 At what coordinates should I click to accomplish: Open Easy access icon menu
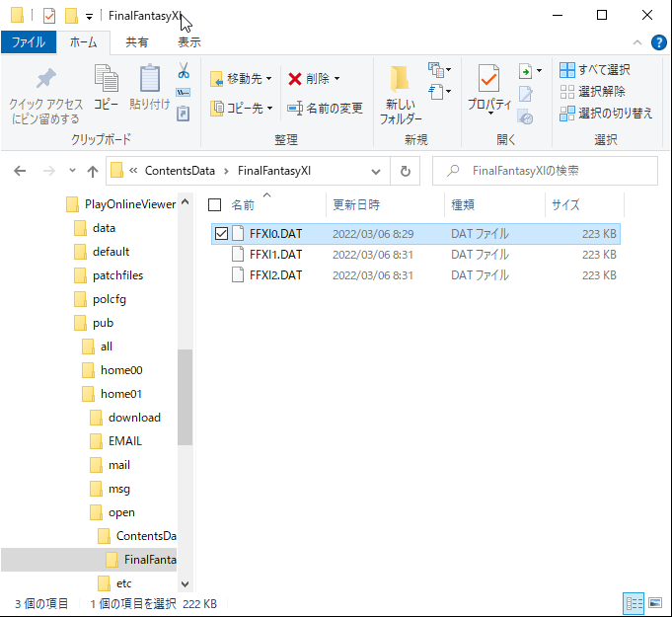coord(439,92)
